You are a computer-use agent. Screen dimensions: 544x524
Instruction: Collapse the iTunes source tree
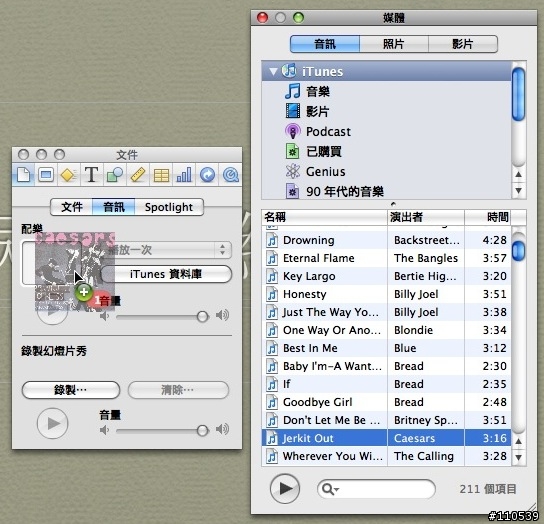tap(273, 71)
